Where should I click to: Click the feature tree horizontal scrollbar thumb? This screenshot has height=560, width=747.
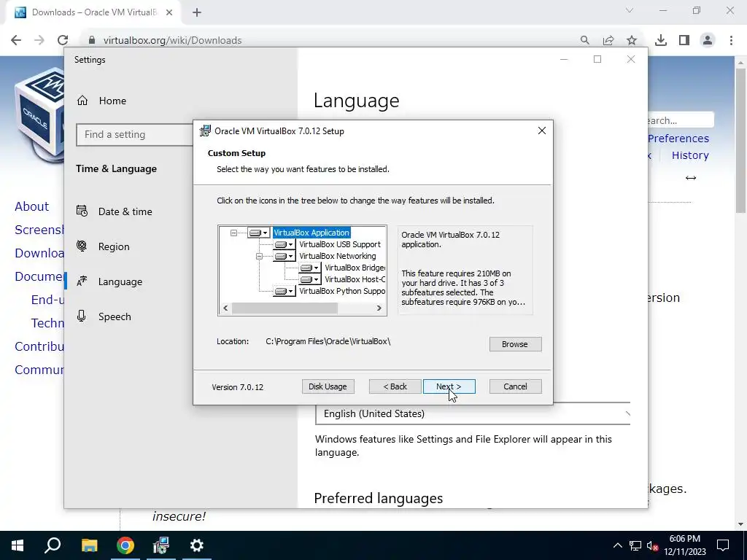coord(285,308)
